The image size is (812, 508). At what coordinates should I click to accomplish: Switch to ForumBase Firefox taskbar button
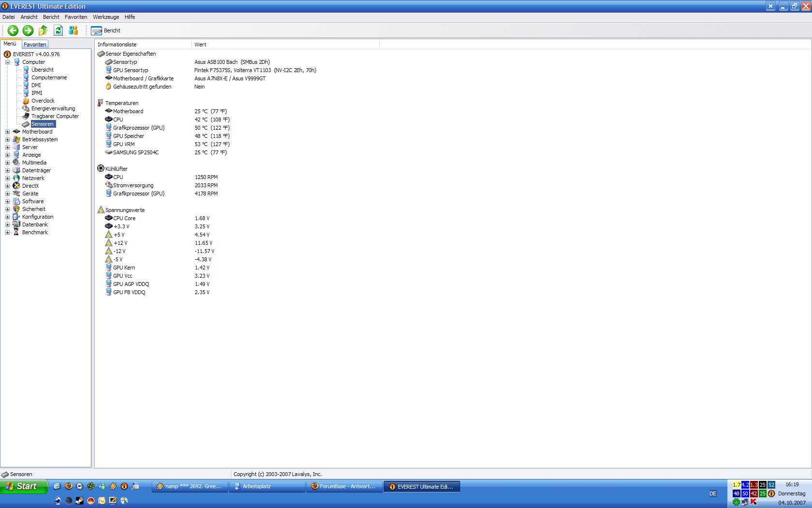344,487
